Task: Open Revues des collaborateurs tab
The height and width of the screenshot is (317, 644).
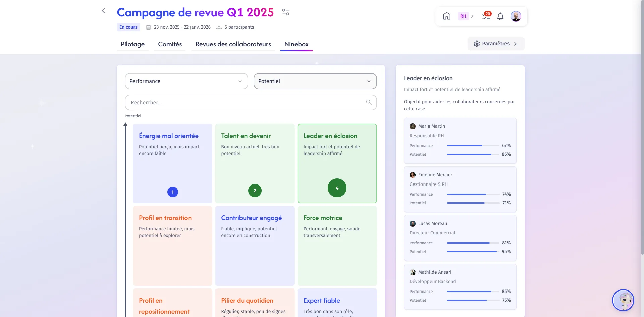Action: click(x=233, y=44)
